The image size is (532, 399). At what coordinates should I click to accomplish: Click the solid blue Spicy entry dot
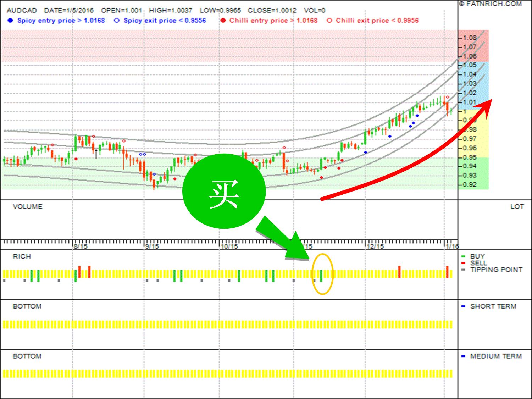[10, 20]
